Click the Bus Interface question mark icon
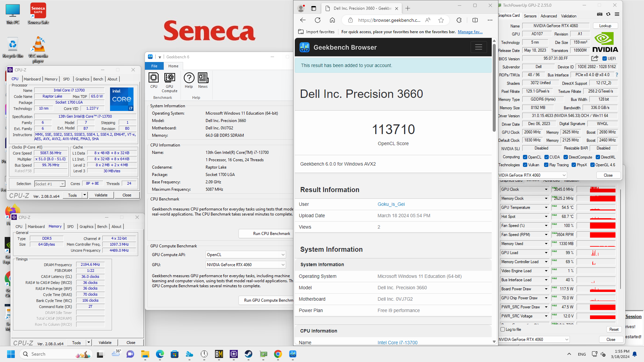Image resolution: width=644 pixels, height=362 pixels. pyautogui.click(x=617, y=75)
